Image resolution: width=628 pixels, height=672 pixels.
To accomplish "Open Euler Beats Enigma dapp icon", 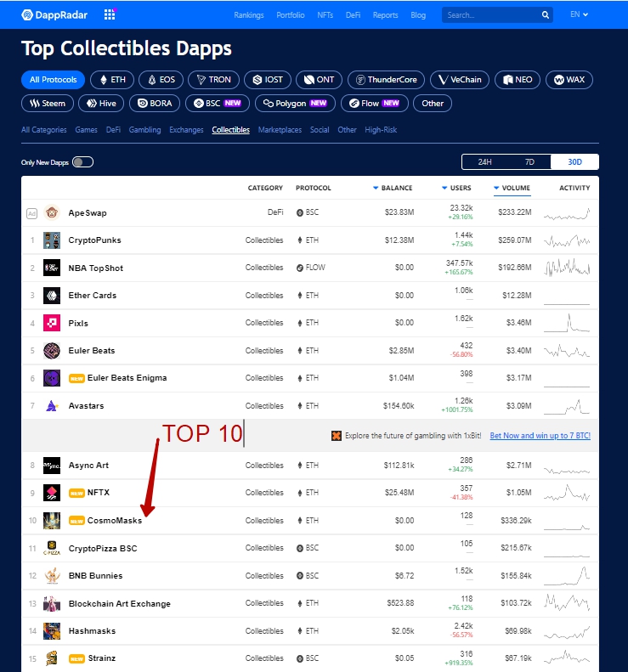I will tap(52, 378).
